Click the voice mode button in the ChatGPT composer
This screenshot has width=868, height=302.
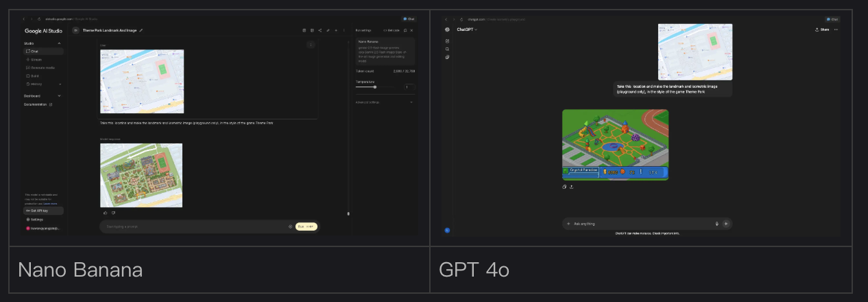tap(726, 224)
